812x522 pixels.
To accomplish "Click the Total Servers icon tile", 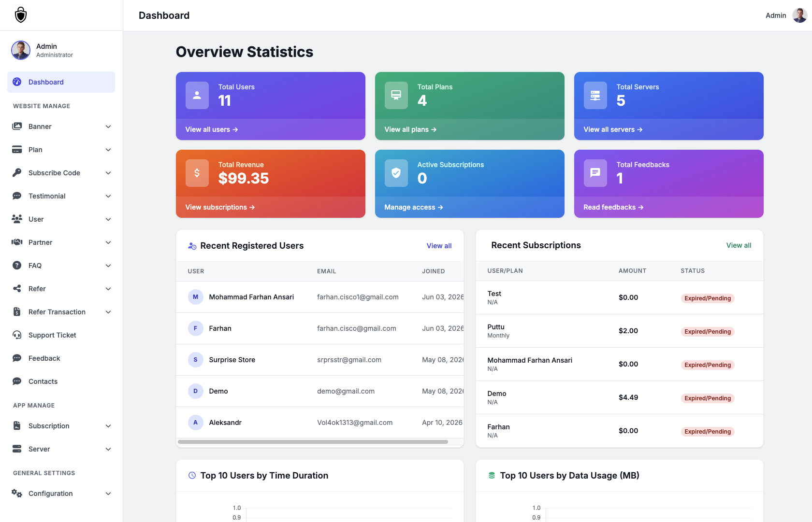I will click(595, 96).
